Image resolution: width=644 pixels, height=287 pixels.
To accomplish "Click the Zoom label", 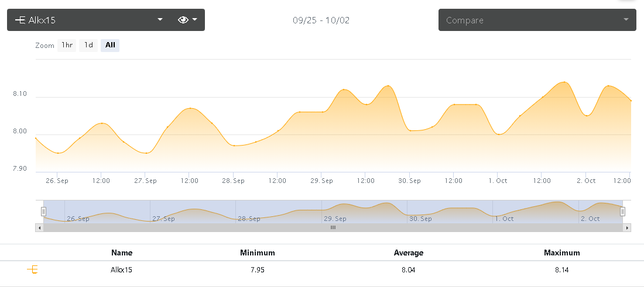I will (44, 46).
